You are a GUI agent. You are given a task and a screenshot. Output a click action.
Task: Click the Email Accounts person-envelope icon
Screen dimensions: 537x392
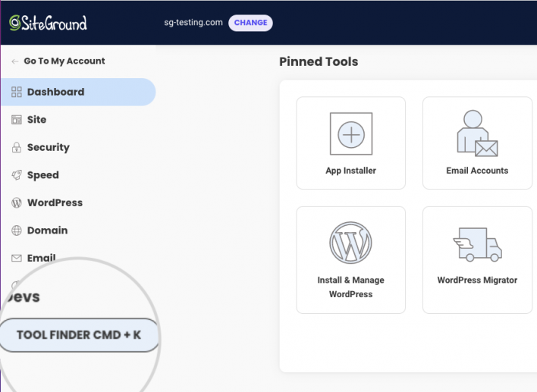477,133
